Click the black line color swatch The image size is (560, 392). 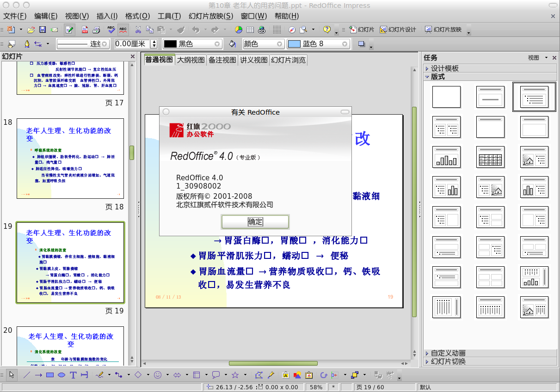[170, 44]
